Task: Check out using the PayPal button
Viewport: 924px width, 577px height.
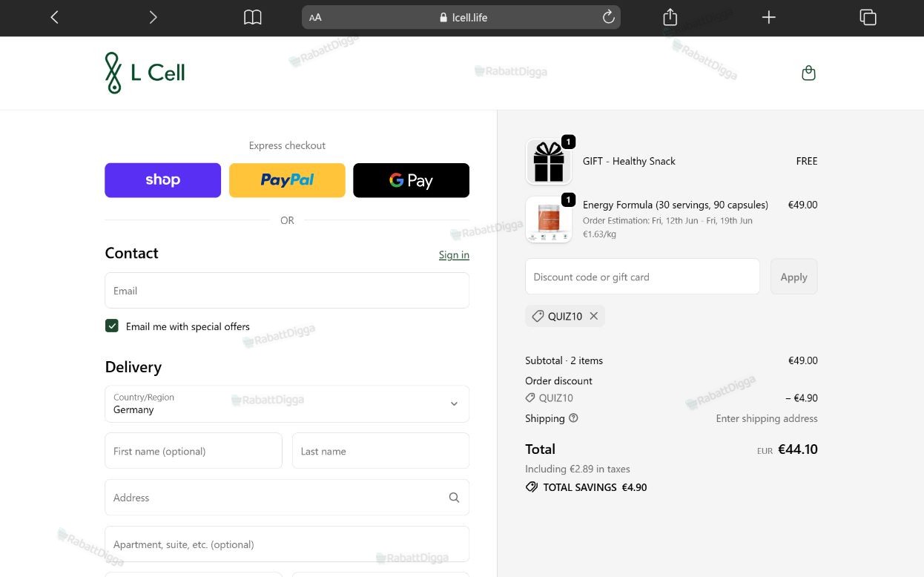Action: (x=287, y=180)
